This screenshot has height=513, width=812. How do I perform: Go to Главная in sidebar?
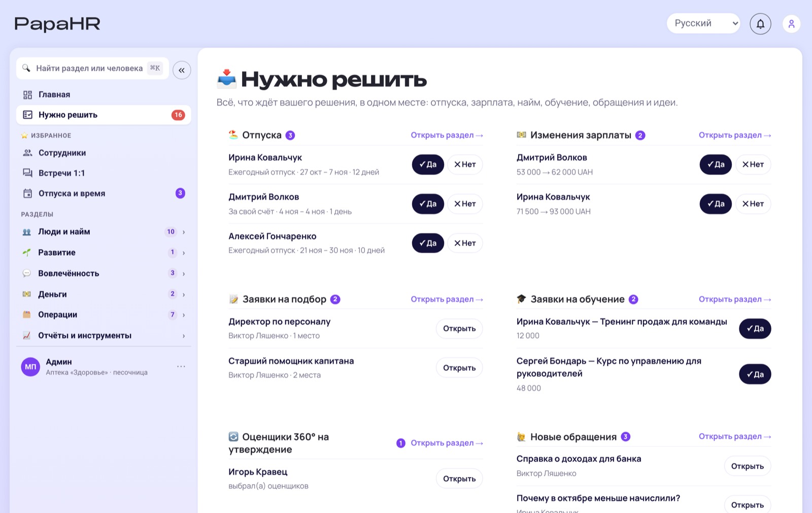point(104,95)
